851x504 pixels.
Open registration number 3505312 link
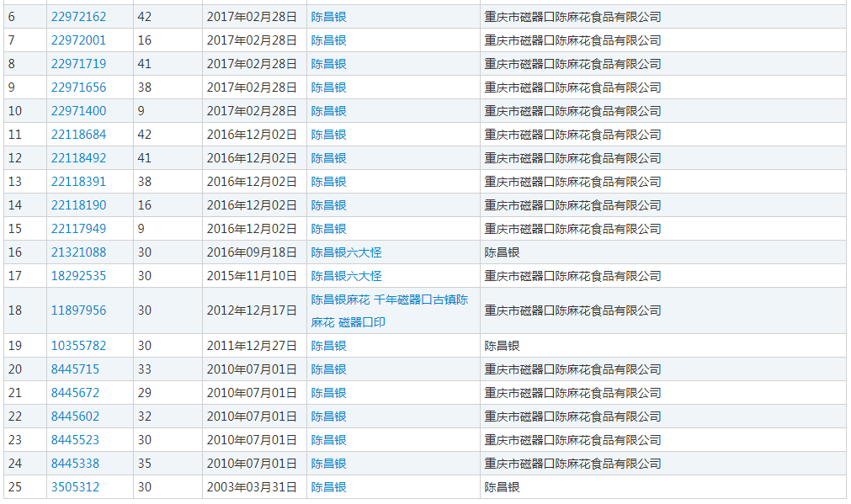click(x=76, y=487)
